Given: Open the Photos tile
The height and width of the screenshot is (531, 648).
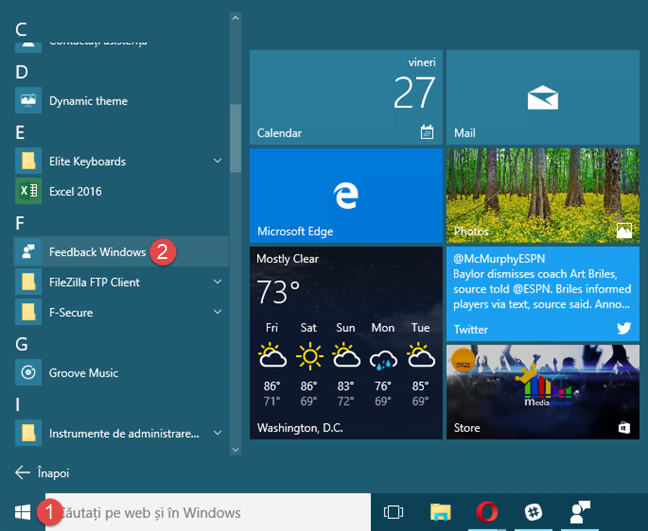Looking at the screenshot, I should coord(543,195).
